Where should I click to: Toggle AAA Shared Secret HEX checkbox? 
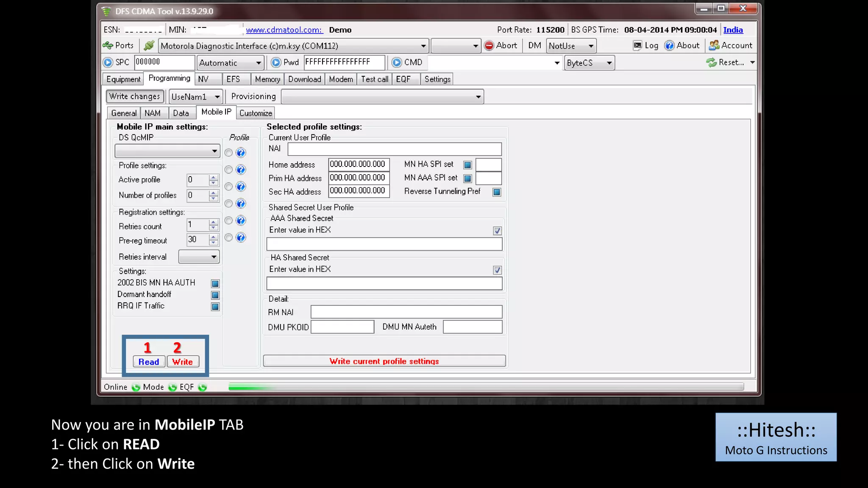coord(497,230)
